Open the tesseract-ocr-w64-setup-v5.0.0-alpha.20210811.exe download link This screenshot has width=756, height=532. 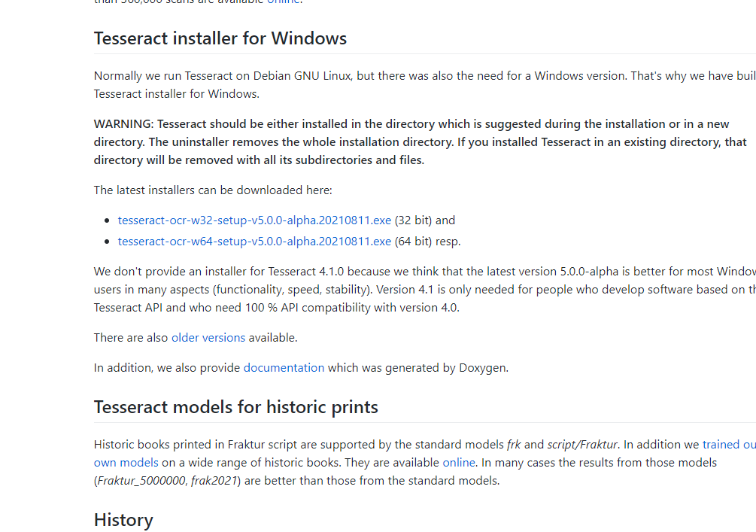[x=254, y=241]
